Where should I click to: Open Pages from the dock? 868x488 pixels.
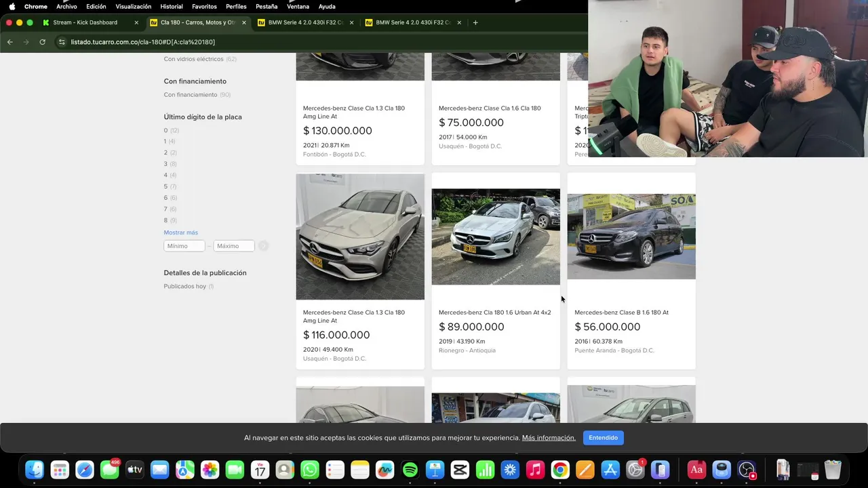585,470
